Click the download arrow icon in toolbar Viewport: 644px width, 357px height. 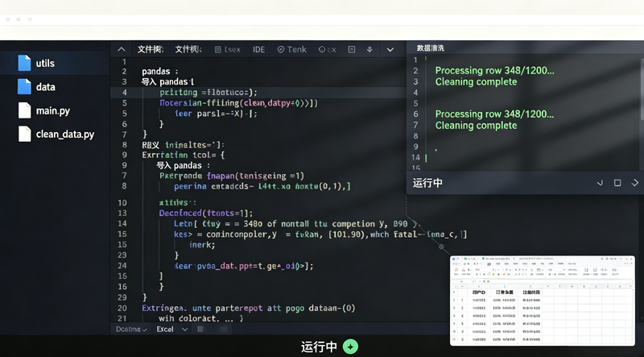point(369,49)
